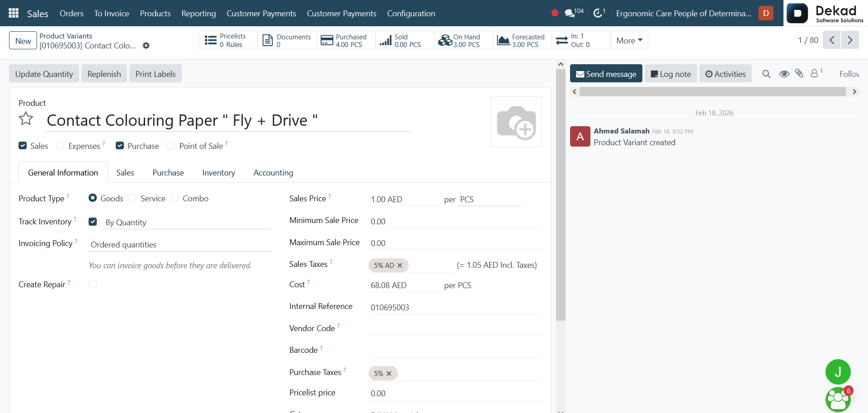Select Service product type
Viewport: 868px width, 413px height.
coord(133,198)
